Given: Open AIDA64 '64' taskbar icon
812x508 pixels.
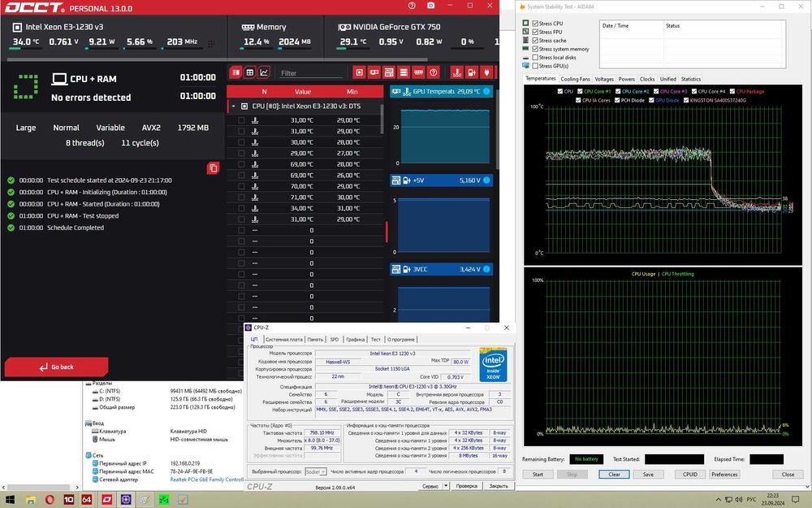Looking at the screenshot, I should coord(87,500).
